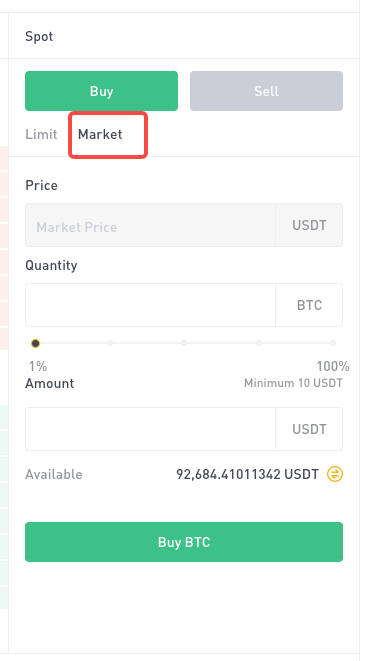Switch to the Sell side toggle

pyautogui.click(x=266, y=91)
